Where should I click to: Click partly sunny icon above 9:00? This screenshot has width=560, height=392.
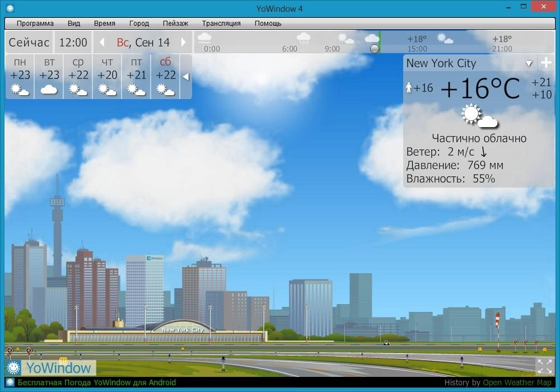pyautogui.click(x=346, y=38)
